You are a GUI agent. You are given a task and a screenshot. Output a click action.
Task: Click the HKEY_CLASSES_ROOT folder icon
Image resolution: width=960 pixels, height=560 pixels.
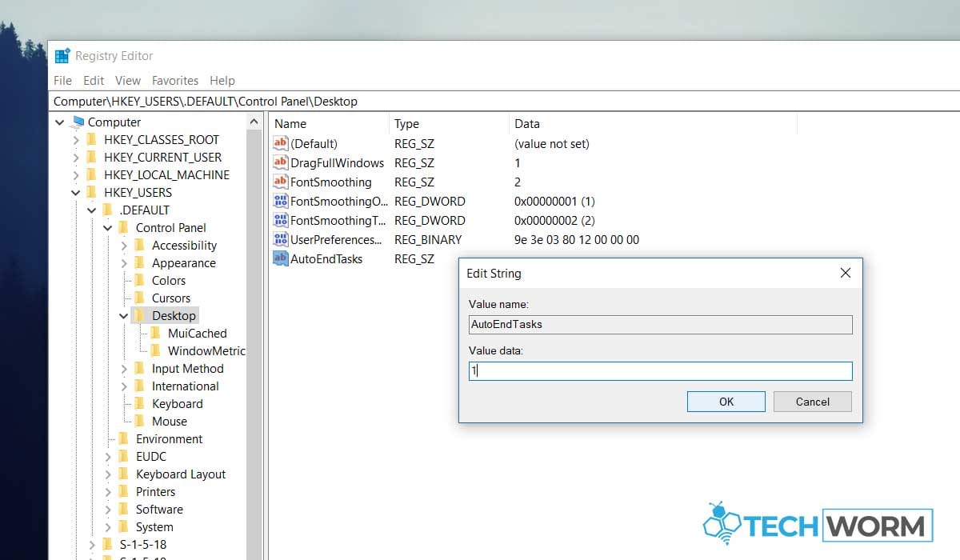91,140
